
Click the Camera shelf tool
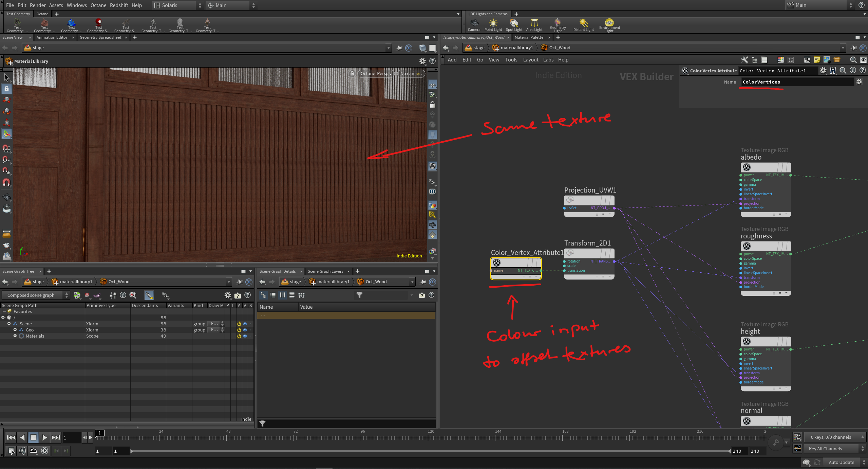pyautogui.click(x=474, y=24)
